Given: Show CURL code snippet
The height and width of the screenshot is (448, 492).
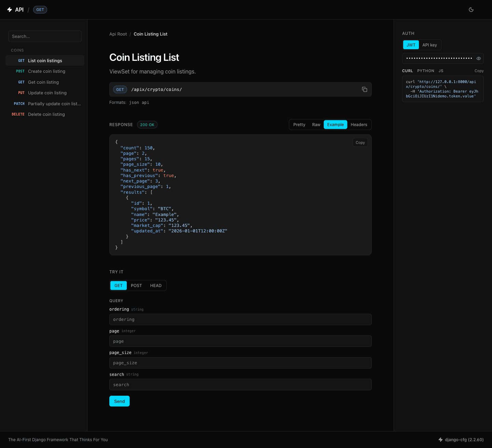Looking at the screenshot, I should (408, 71).
